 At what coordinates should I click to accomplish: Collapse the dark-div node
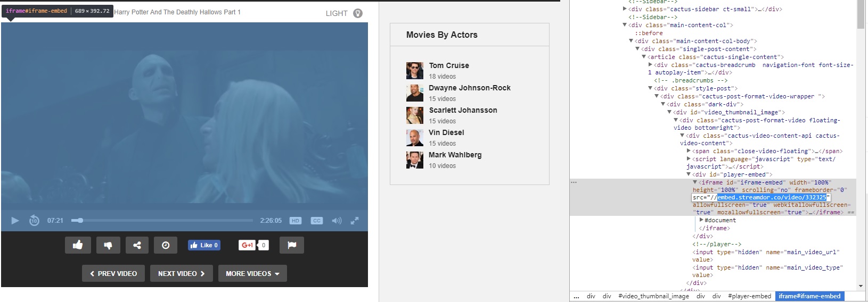point(663,104)
